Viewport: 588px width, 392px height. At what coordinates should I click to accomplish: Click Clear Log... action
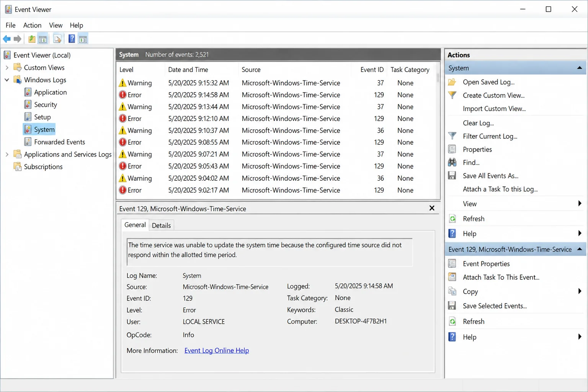pos(478,123)
